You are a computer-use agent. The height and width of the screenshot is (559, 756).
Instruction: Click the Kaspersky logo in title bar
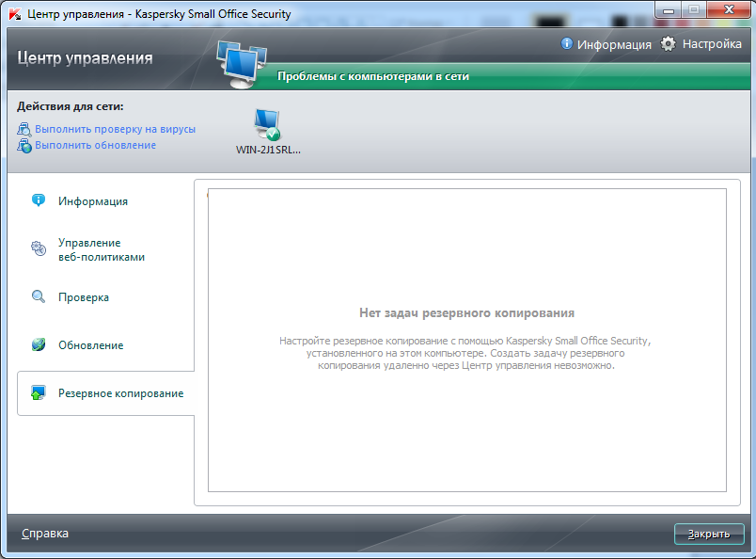click(15, 14)
